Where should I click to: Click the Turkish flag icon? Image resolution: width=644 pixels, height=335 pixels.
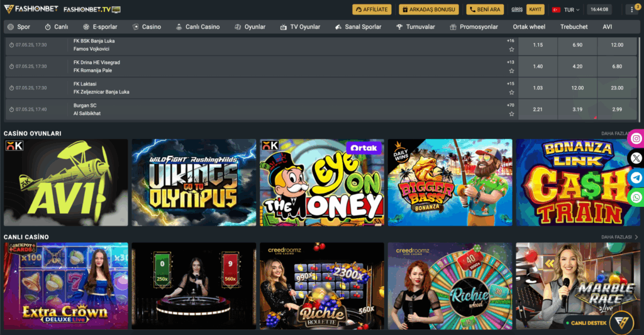point(556,10)
